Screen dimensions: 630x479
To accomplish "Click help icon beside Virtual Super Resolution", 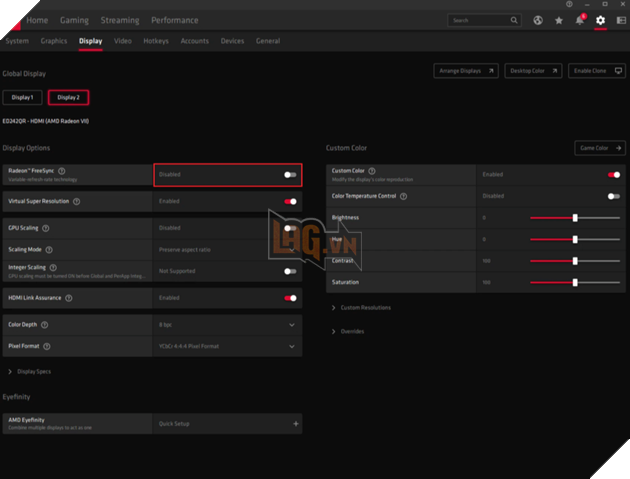I will [x=76, y=201].
